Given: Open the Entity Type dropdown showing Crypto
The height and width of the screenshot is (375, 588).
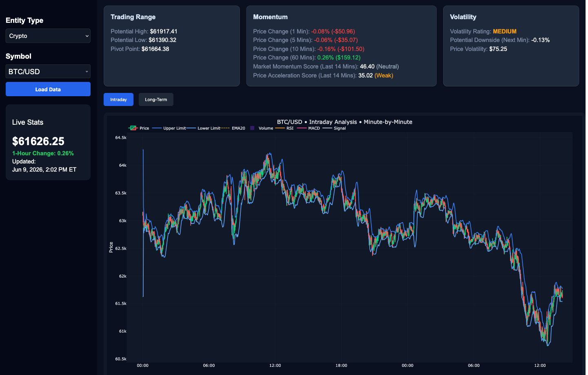Looking at the screenshot, I should 48,36.
